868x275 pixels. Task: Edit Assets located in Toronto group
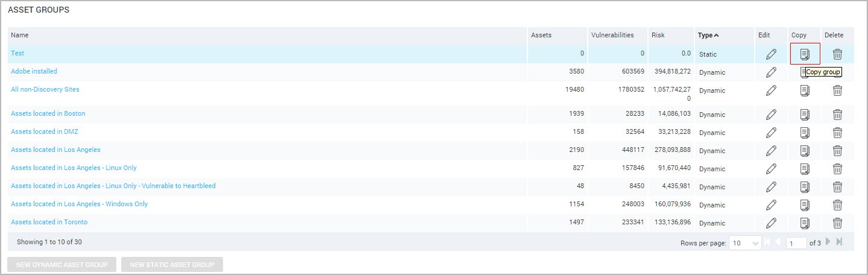(771, 223)
